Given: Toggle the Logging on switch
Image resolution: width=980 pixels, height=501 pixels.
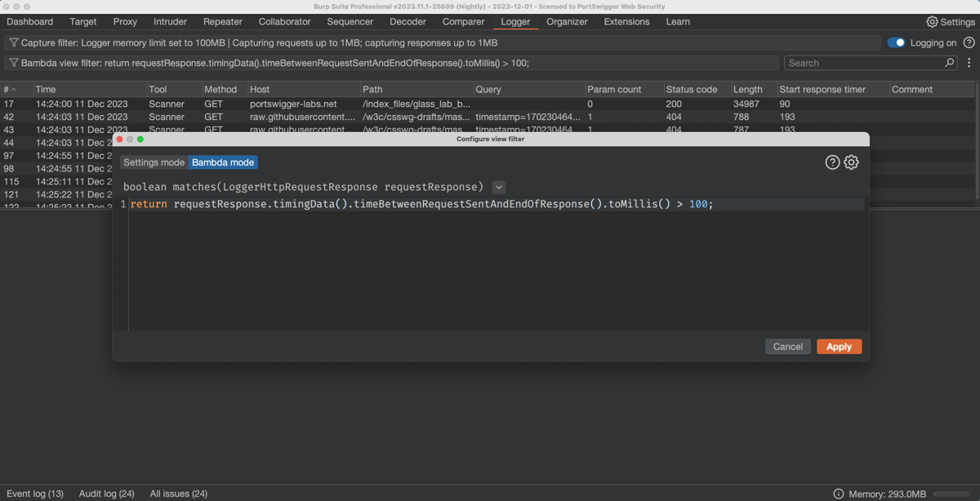Looking at the screenshot, I should point(896,42).
